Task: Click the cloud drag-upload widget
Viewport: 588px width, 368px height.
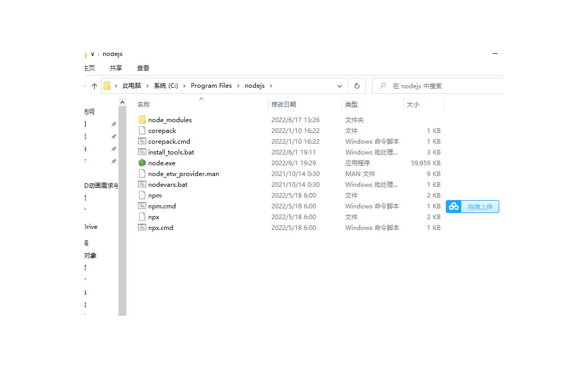Action: 473,207
